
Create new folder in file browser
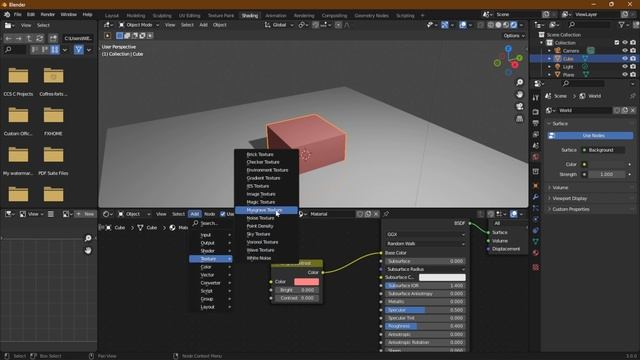tap(53, 38)
